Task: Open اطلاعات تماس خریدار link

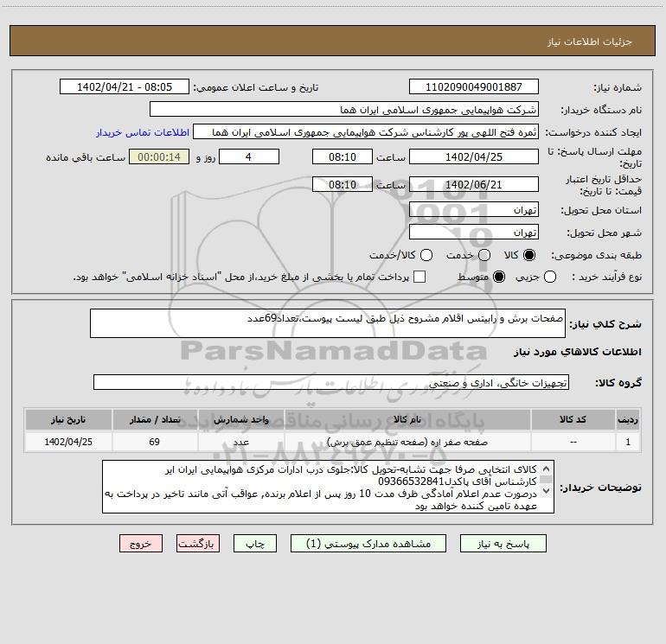Action: tap(143, 132)
